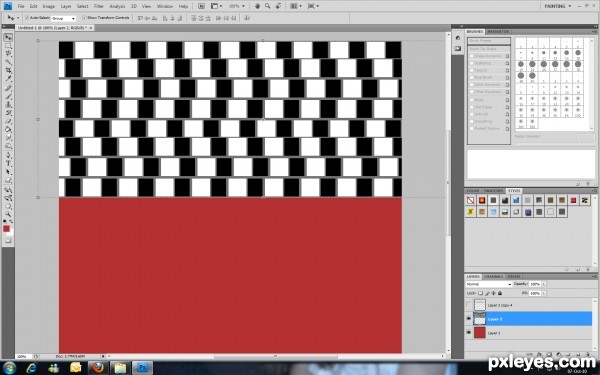Enable Show Transform Controls checkbox
Screen dimensions: 600x375
coord(85,18)
